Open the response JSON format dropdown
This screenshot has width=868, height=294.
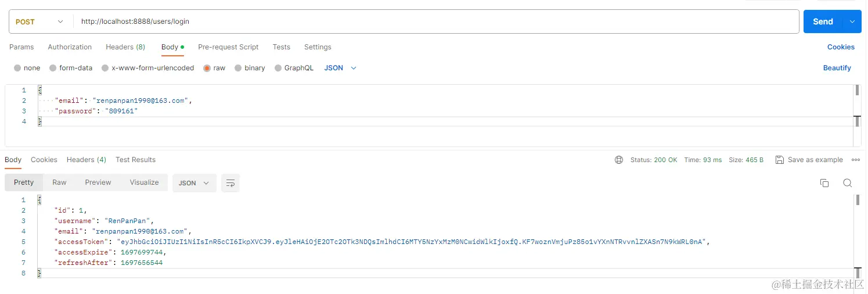[x=195, y=183]
